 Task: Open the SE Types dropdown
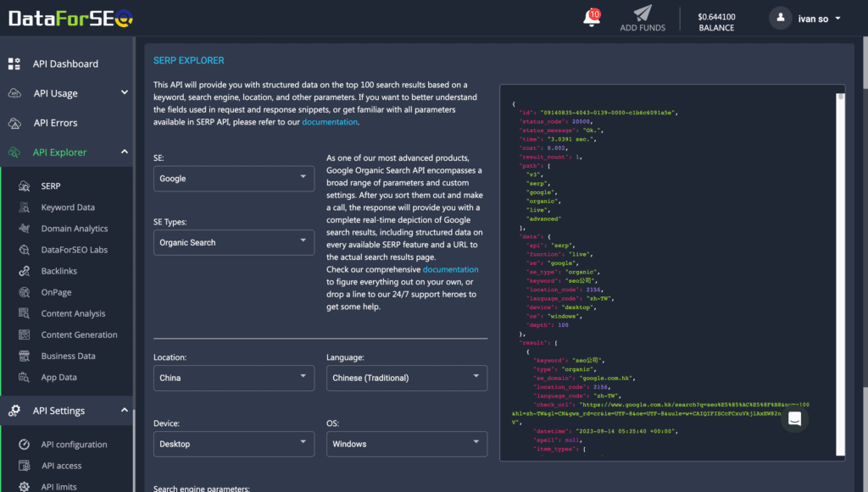point(234,243)
